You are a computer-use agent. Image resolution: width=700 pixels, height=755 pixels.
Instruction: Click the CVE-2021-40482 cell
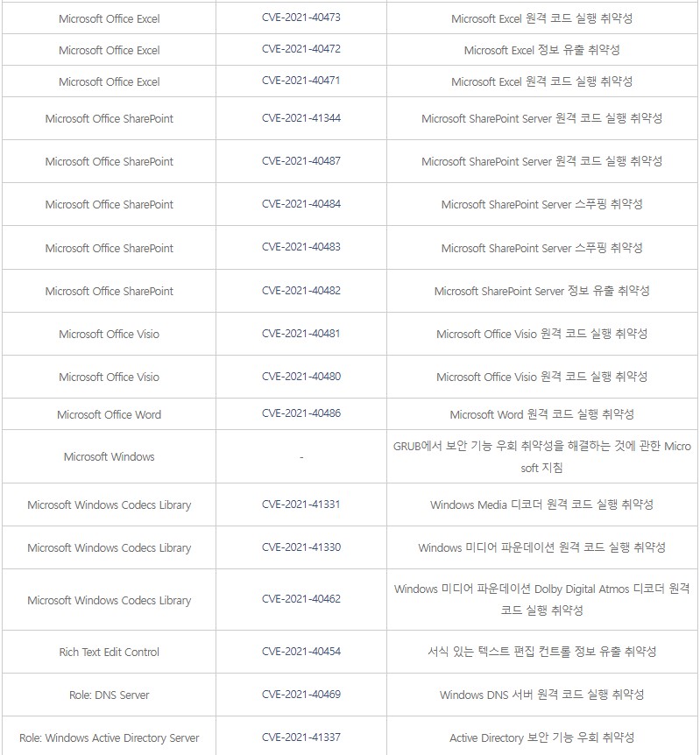(x=301, y=290)
